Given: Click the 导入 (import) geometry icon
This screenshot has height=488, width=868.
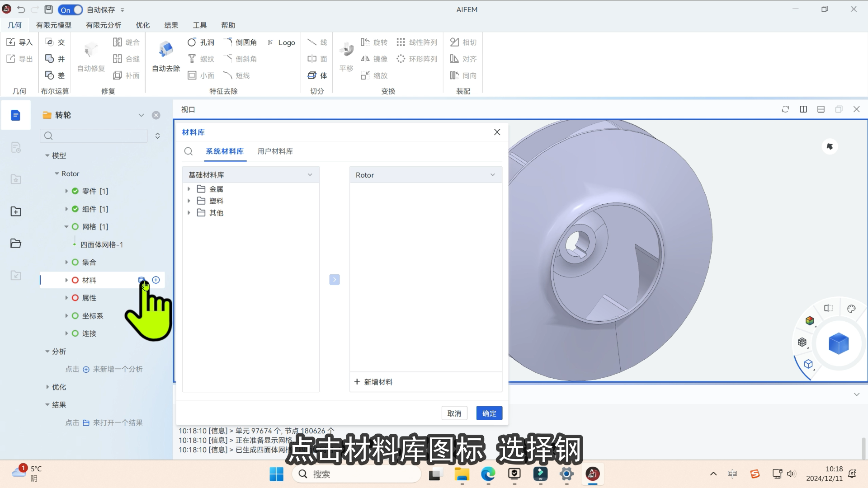Looking at the screenshot, I should (10, 42).
